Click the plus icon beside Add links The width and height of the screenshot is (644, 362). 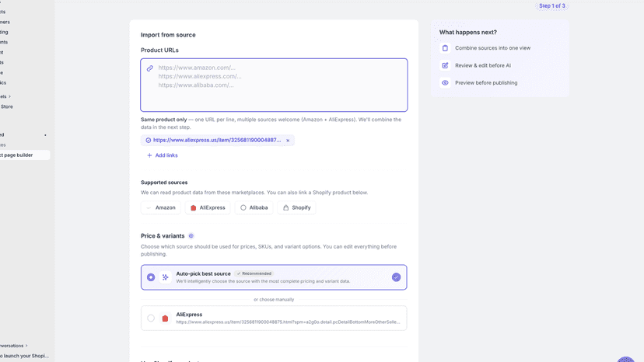[149, 155]
